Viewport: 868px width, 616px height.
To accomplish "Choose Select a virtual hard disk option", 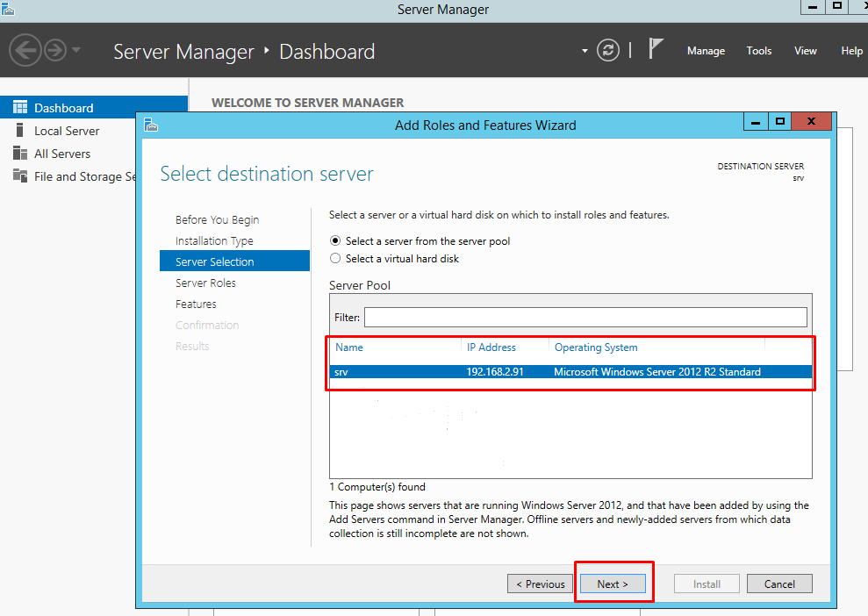I will click(335, 259).
